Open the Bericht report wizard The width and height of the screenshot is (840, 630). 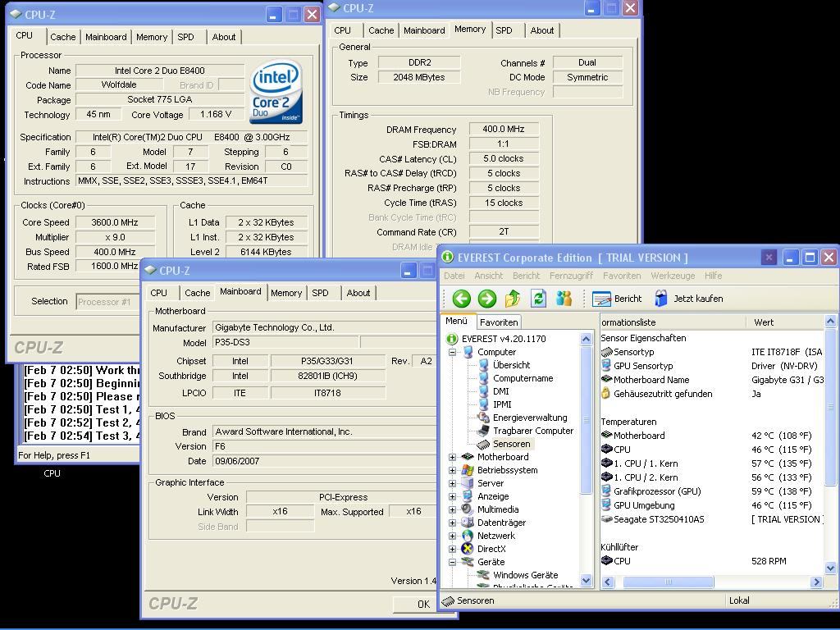pos(617,299)
